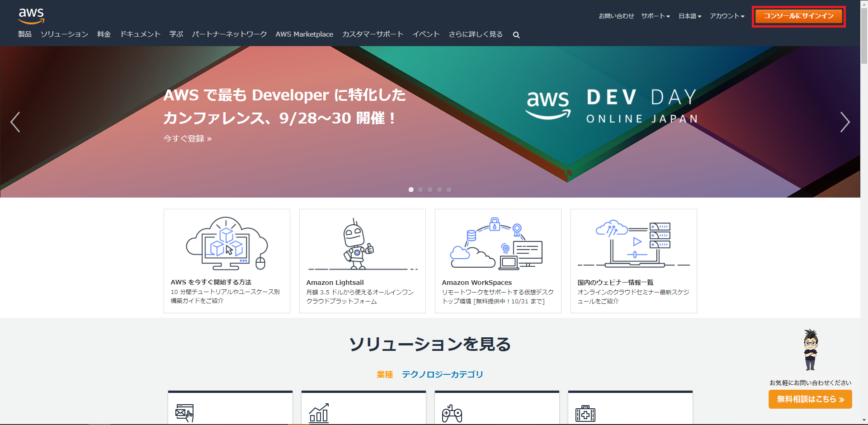
Task: Select the second carousel dot
Action: [x=420, y=190]
